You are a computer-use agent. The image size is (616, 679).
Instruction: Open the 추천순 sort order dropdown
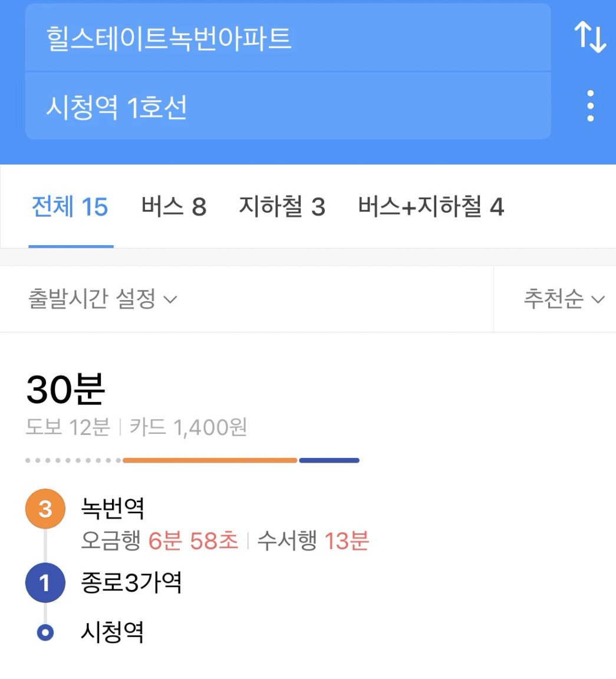(564, 299)
